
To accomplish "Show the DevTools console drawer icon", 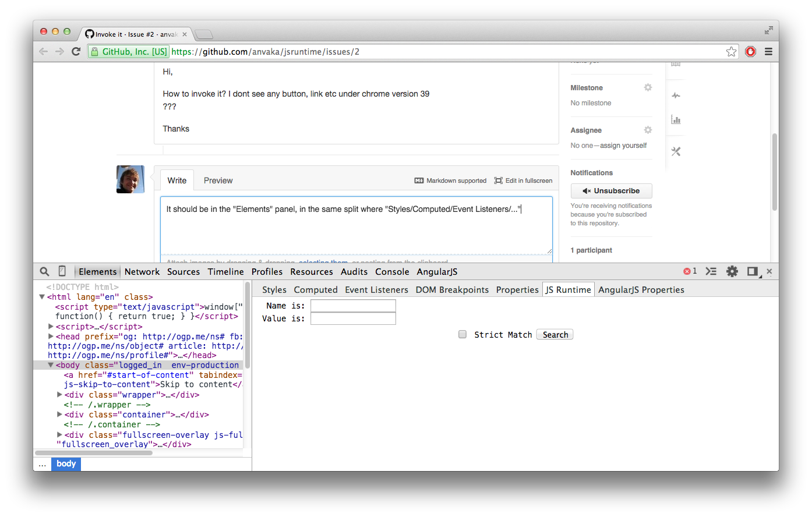I will (x=711, y=271).
